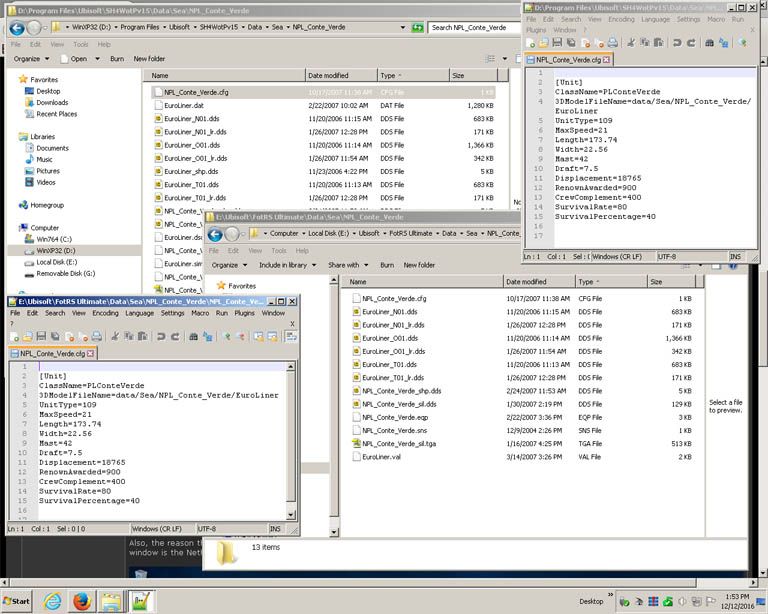Expand Share with dropdown
The width and height of the screenshot is (768, 614).
348,265
